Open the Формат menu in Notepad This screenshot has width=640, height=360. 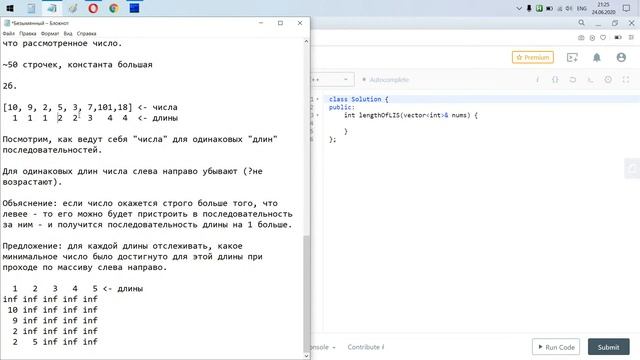[50, 33]
